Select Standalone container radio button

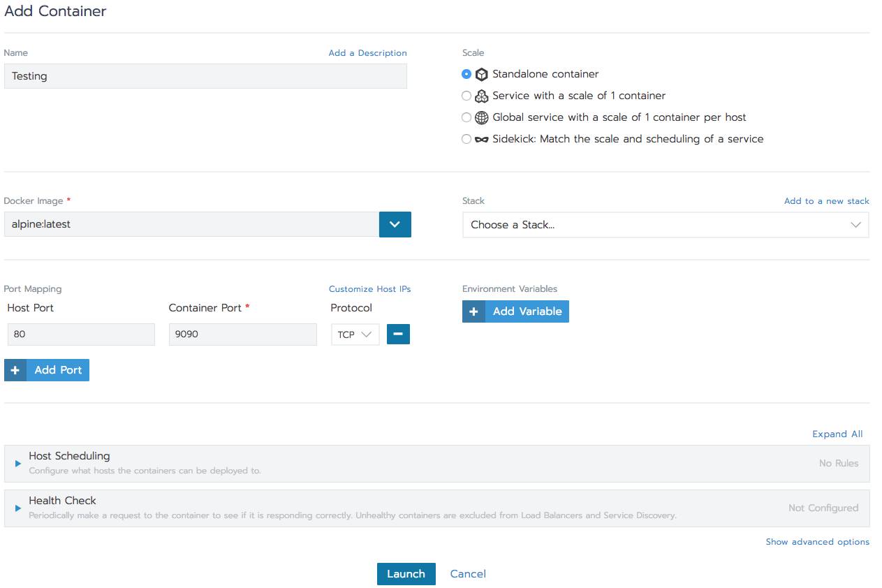click(x=466, y=74)
